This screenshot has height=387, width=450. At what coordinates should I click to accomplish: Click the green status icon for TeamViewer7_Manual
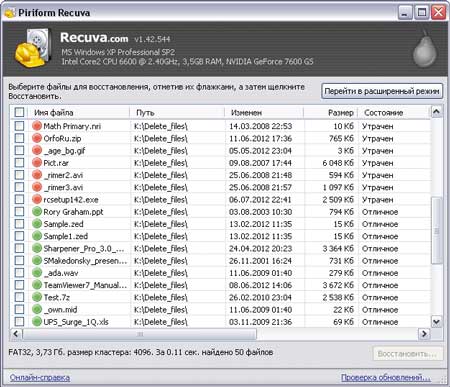(37, 285)
